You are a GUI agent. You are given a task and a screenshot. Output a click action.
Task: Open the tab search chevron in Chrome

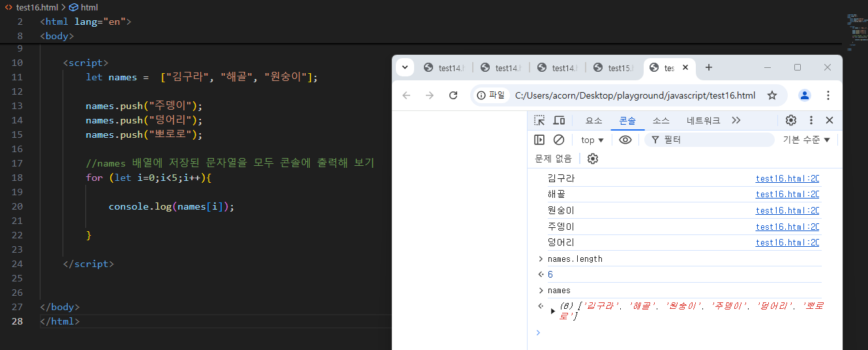click(405, 67)
